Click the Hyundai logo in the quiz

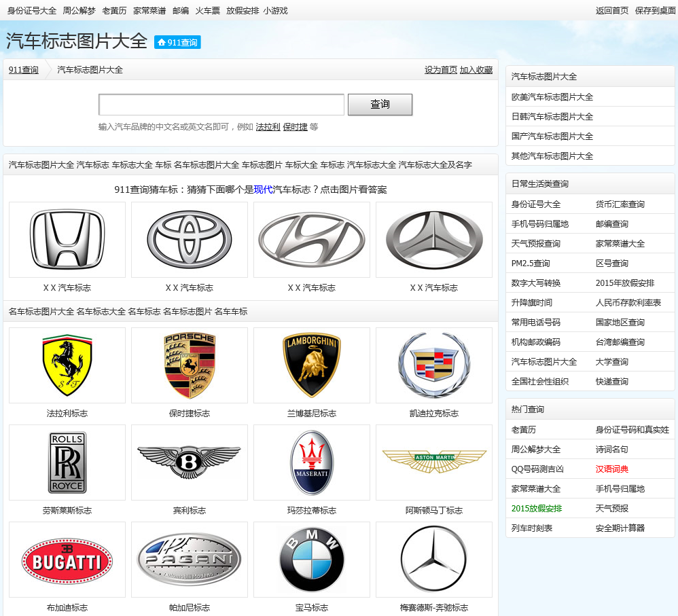pyautogui.click(x=312, y=240)
